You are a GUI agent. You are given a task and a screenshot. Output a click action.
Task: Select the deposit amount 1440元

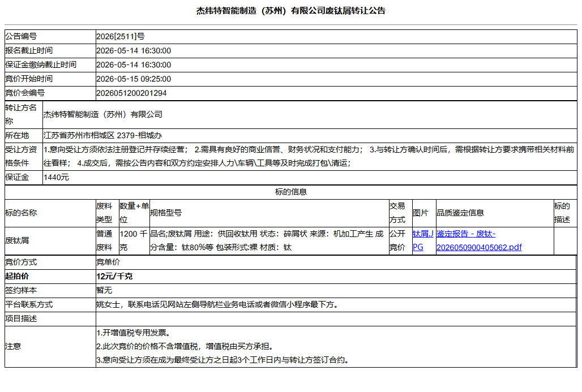[56, 177]
